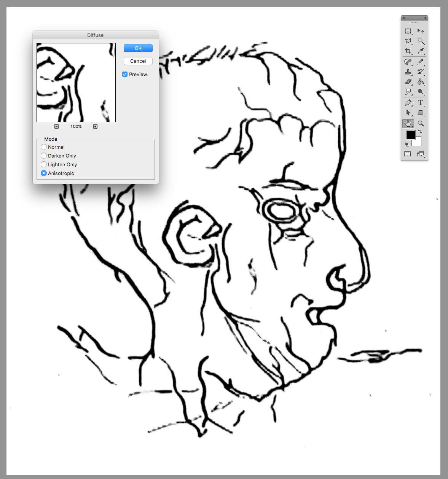
Task: Cancel the Diffuse dialog
Action: [x=138, y=61]
